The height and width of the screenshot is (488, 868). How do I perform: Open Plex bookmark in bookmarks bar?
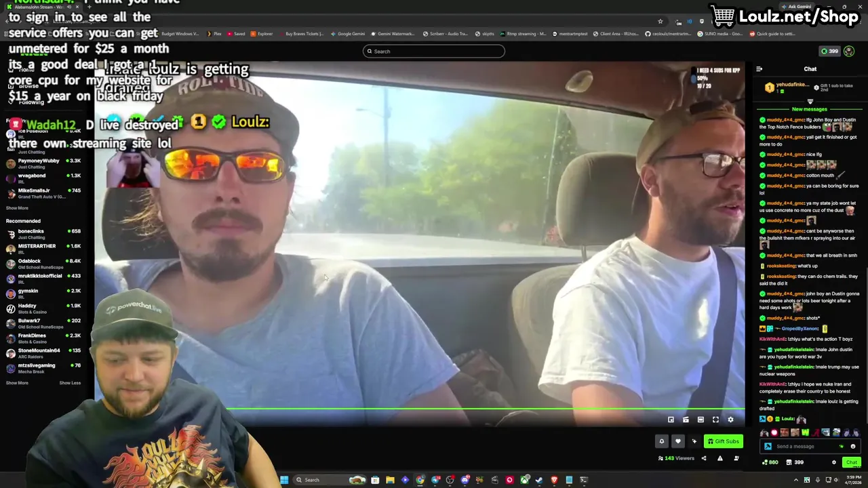click(x=214, y=33)
